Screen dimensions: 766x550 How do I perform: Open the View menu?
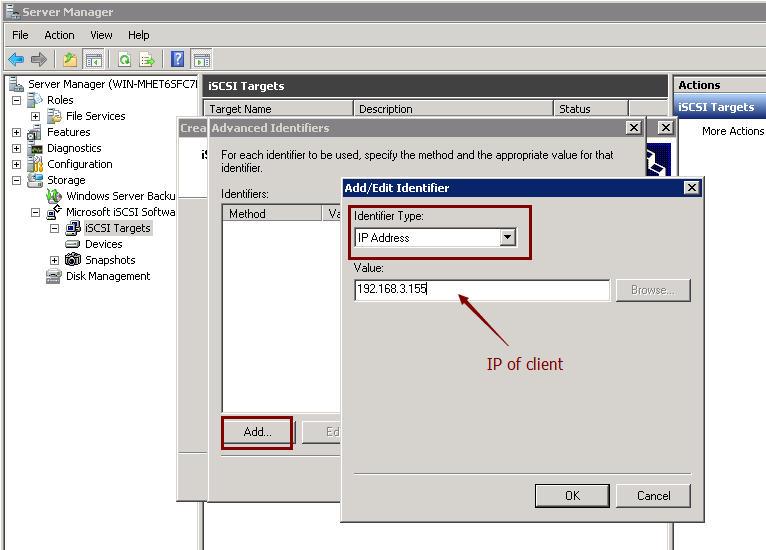(101, 35)
